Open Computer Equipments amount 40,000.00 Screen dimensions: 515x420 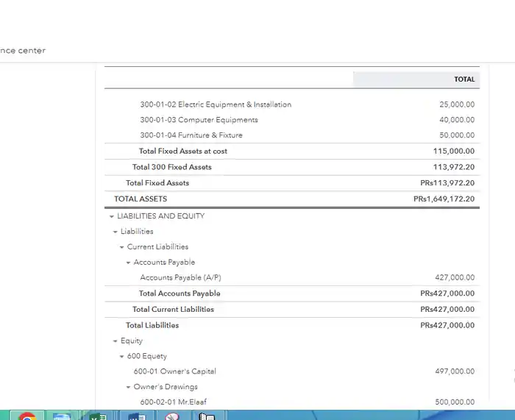point(457,120)
